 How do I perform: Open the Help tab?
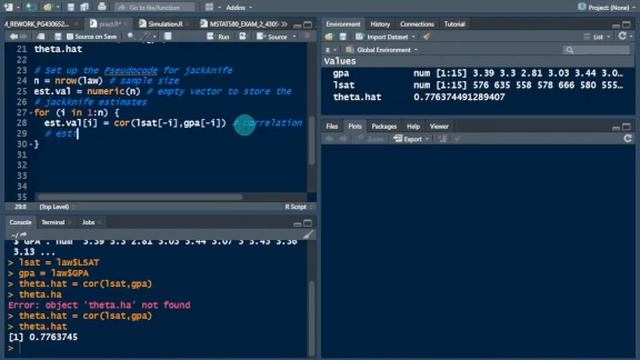(413, 127)
